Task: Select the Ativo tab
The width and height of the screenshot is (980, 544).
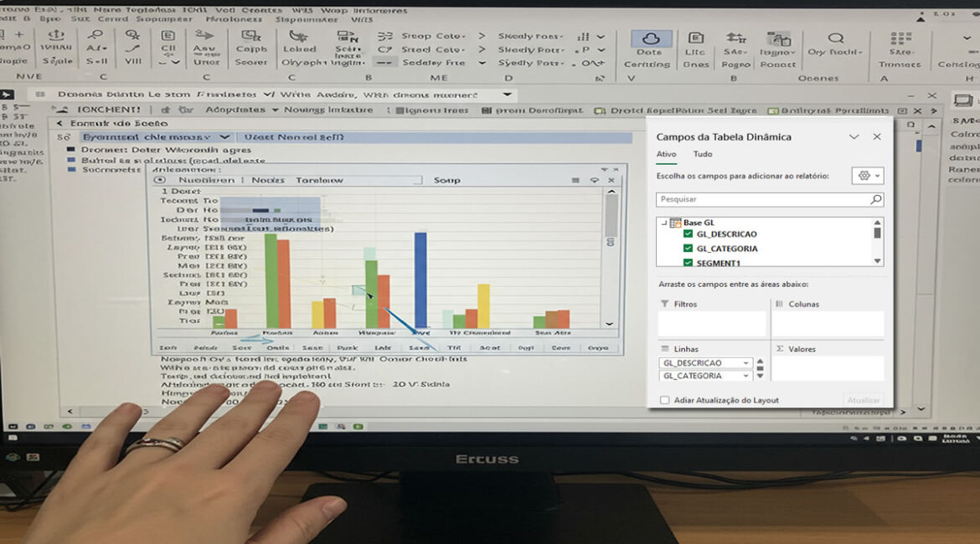Action: (x=666, y=154)
